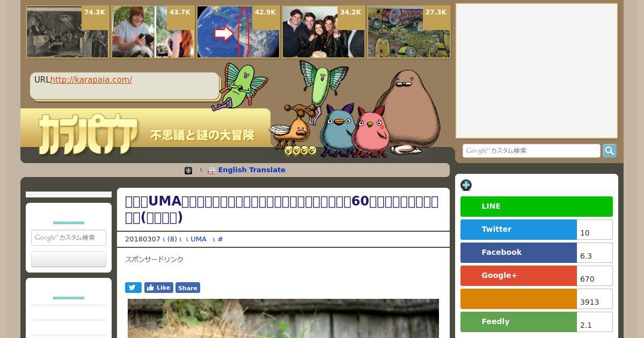Click the gray submit button under sidebar search
The image size is (644, 338).
[x=69, y=259]
